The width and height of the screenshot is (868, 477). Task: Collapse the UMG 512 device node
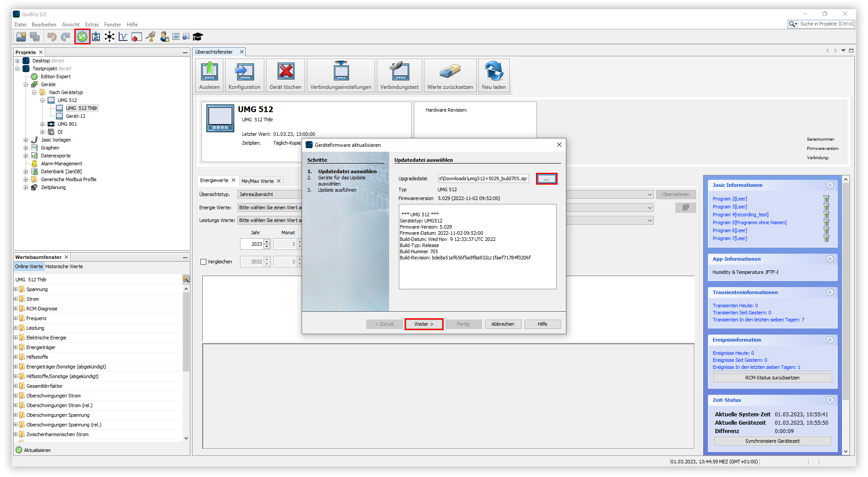click(44, 100)
